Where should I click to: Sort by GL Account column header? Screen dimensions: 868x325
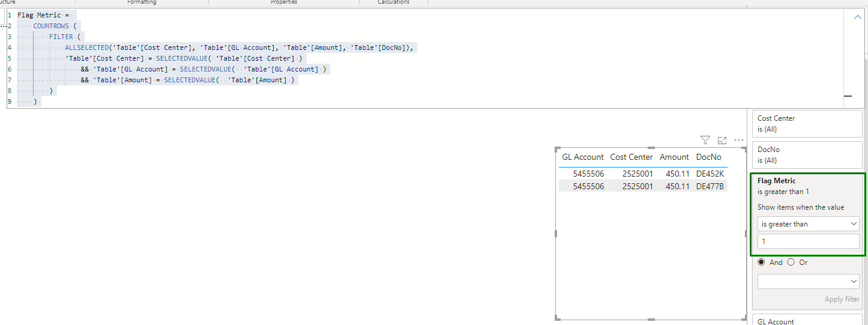tap(583, 157)
